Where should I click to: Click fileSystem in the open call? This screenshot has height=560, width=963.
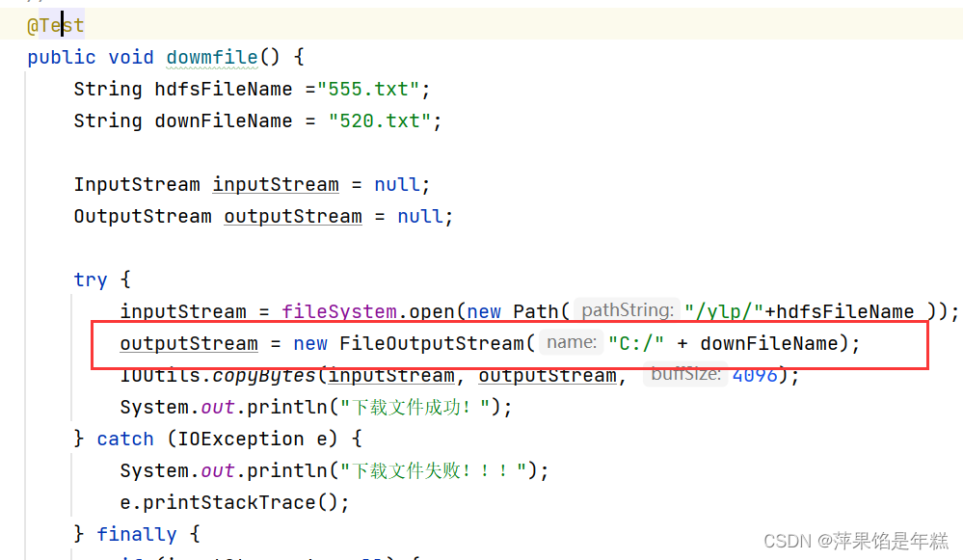339,312
